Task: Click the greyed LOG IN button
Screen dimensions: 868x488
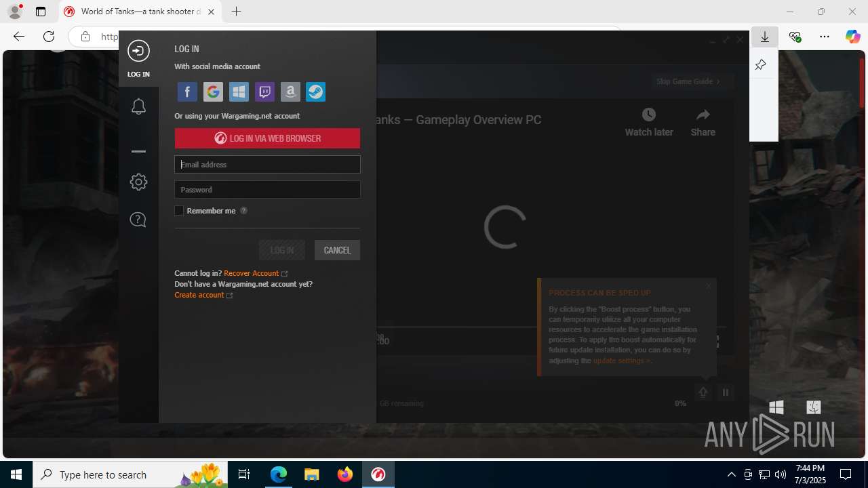Action: coord(282,250)
